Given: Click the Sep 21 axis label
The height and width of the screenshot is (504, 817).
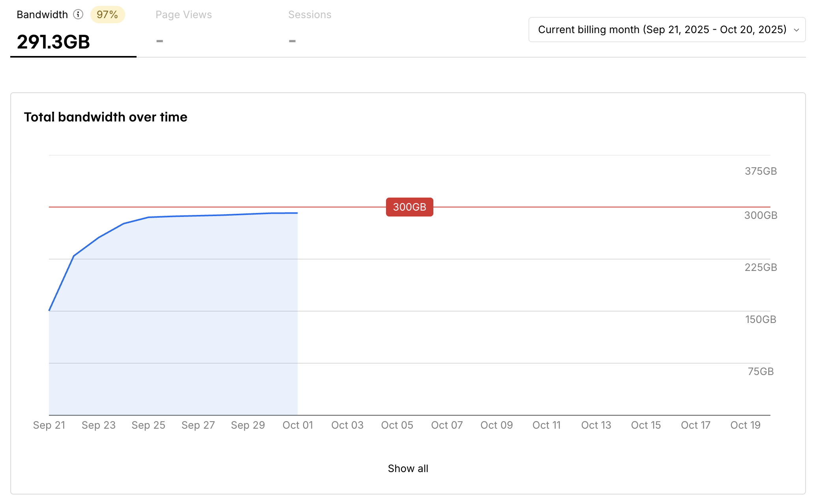Looking at the screenshot, I should click(49, 425).
